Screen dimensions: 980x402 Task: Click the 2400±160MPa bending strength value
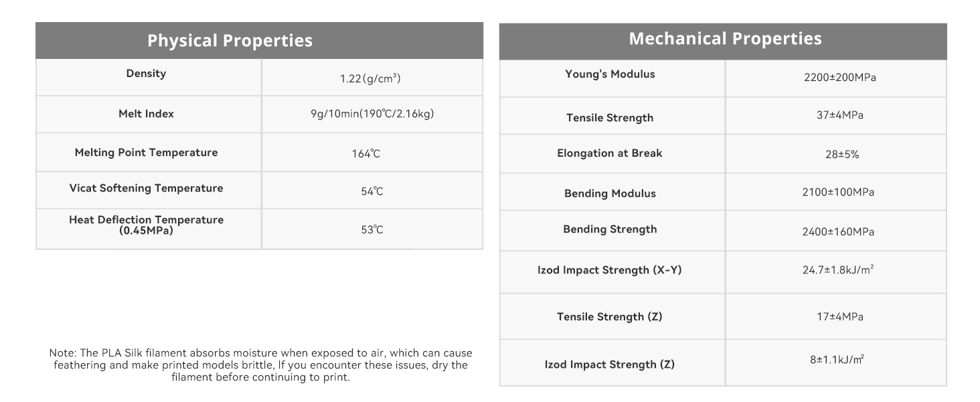(x=838, y=232)
